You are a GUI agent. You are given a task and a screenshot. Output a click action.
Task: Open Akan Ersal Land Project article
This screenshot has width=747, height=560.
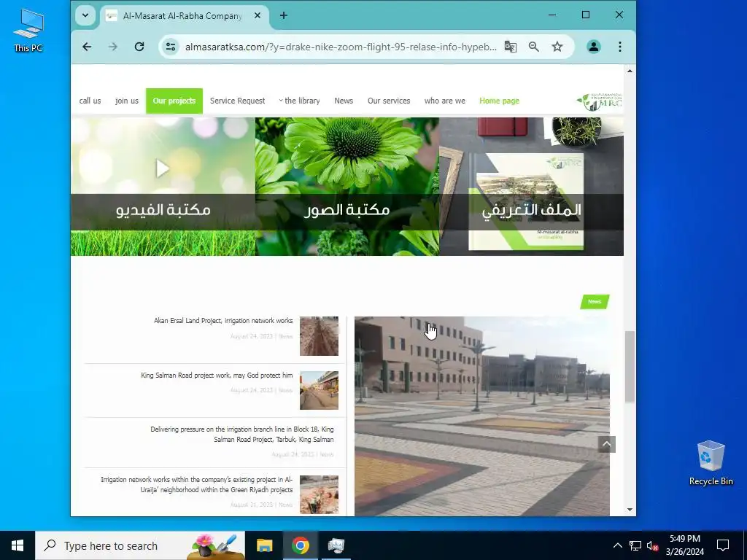(223, 321)
